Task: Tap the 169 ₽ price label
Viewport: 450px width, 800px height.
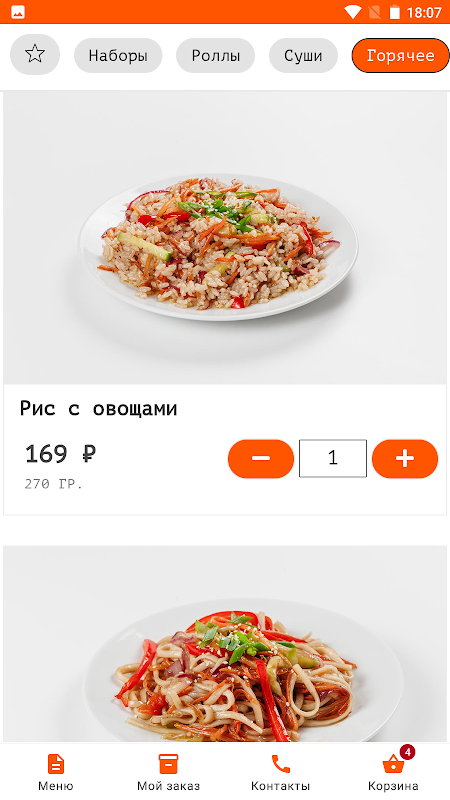Action: [60, 454]
